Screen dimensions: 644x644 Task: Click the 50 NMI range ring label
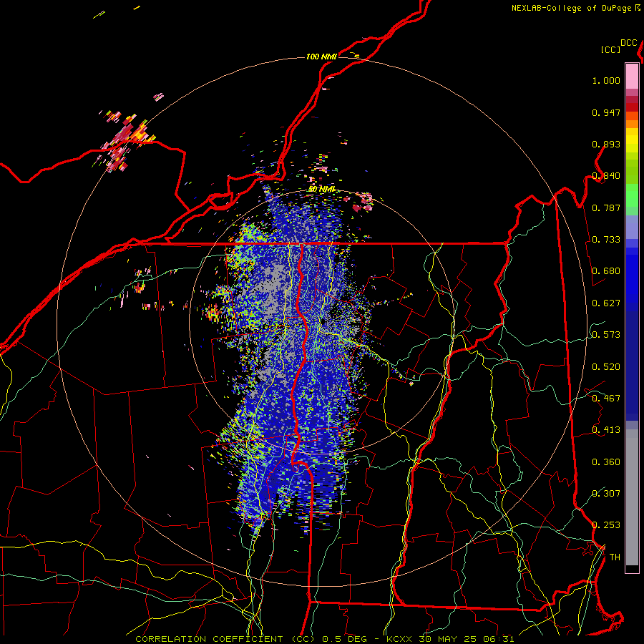[322, 189]
